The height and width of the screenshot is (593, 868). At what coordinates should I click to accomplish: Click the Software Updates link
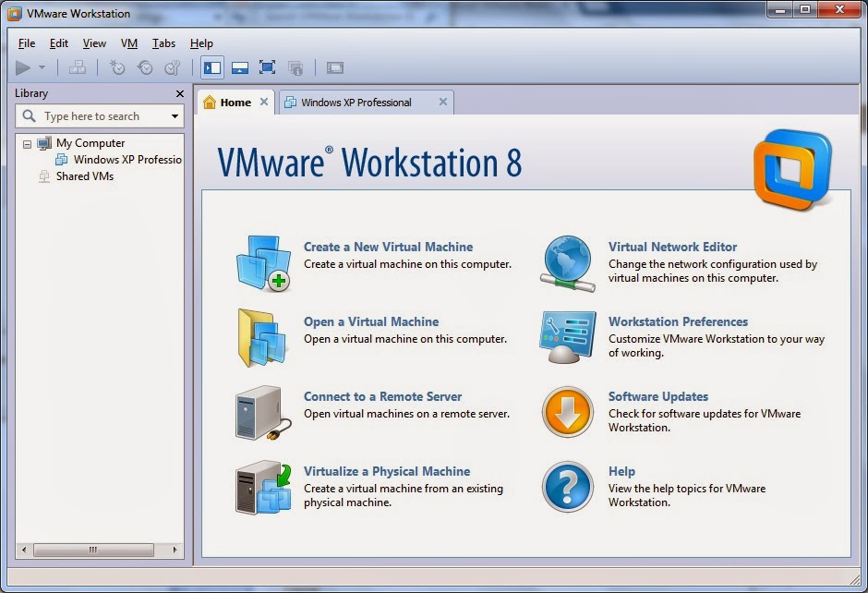[x=658, y=396]
